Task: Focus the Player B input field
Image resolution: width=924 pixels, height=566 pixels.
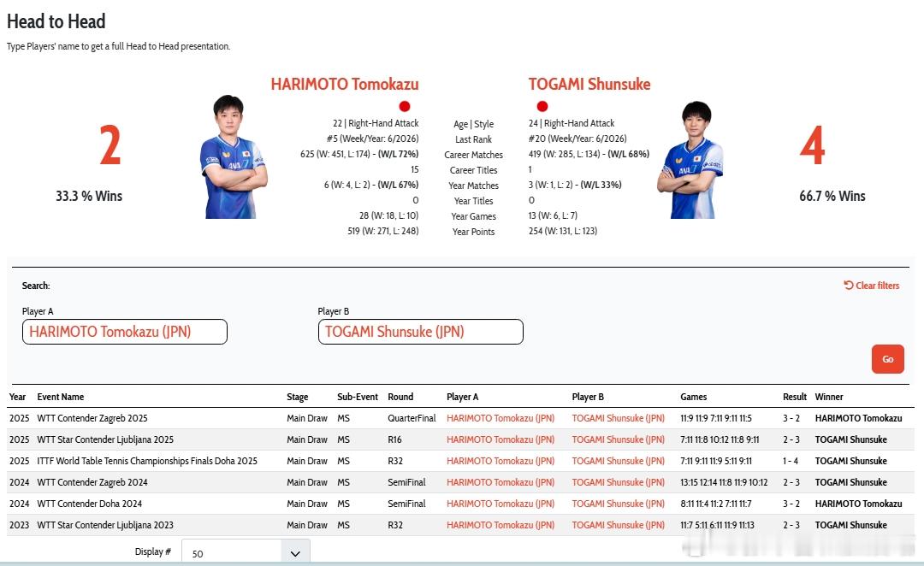Action: [x=421, y=332]
